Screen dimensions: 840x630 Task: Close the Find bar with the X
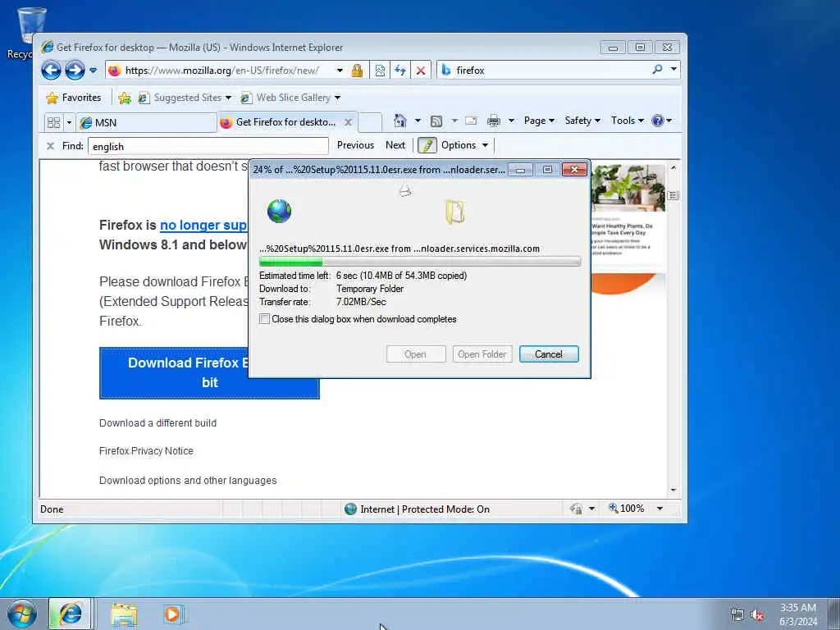(50, 146)
